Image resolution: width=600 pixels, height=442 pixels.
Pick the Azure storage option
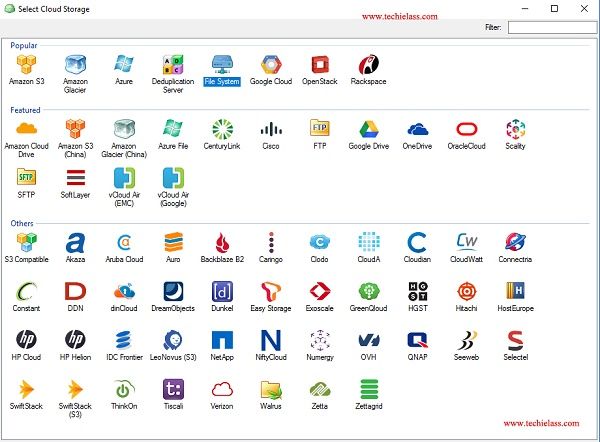[124, 64]
